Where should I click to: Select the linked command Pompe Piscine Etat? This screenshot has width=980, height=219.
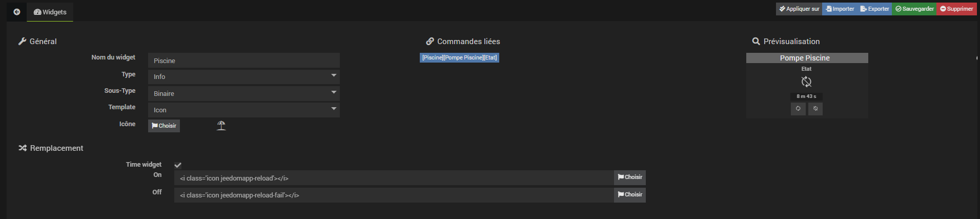click(x=459, y=57)
